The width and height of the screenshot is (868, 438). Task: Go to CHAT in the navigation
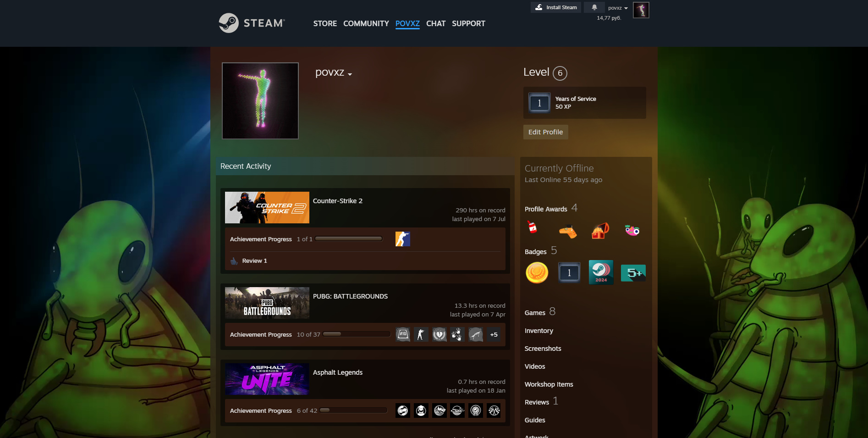[435, 23]
